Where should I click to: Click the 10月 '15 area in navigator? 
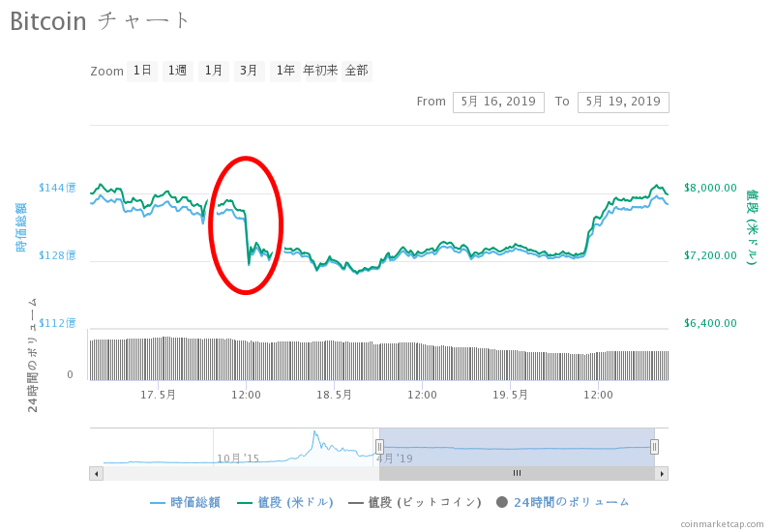click(238, 458)
